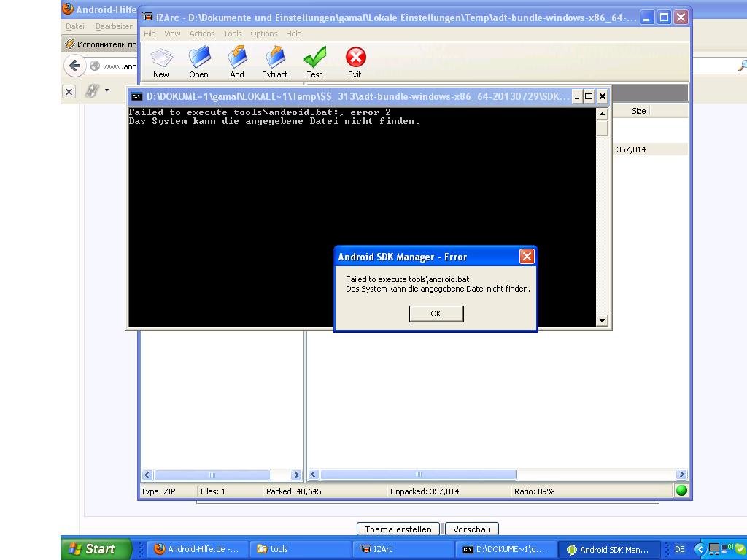Click the Extract icon in IZArc toolbar

coord(274,62)
